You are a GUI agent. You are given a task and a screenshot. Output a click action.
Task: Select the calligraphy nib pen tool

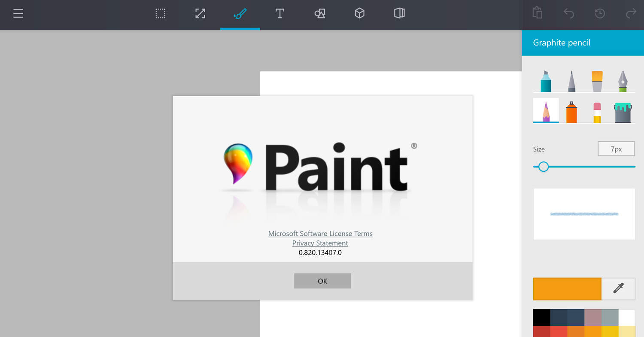click(x=623, y=81)
